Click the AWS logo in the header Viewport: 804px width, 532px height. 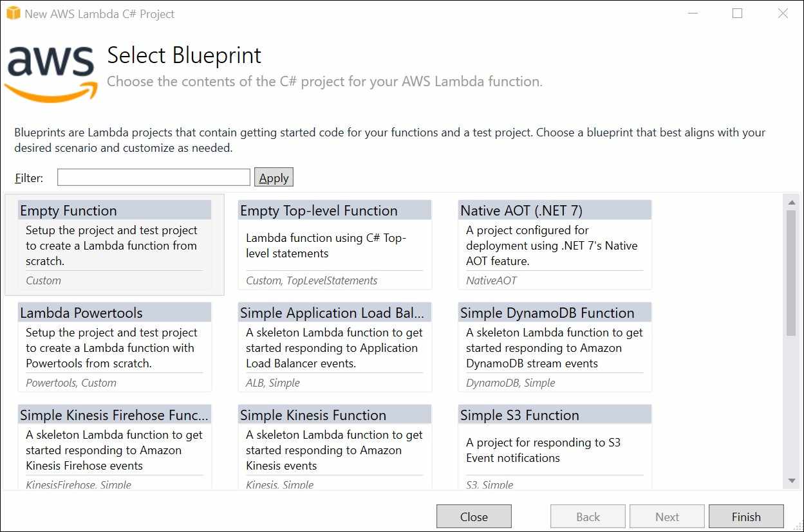[x=51, y=72]
